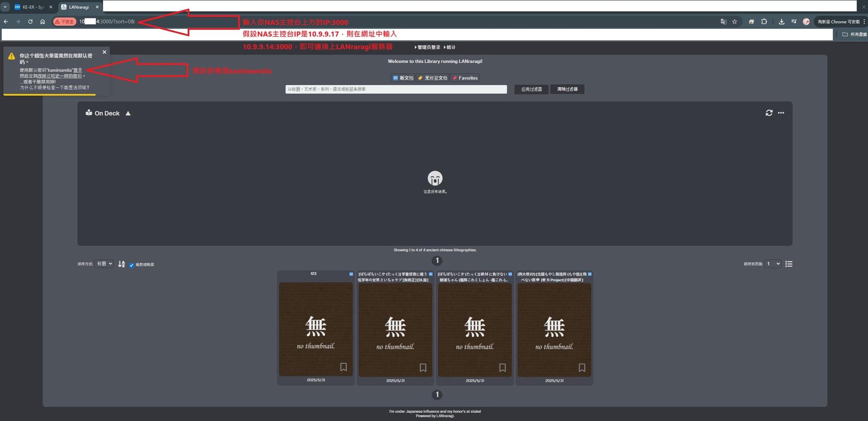Image resolution: width=868 pixels, height=421 pixels.
Task: Click the archive search input field
Action: point(396,90)
